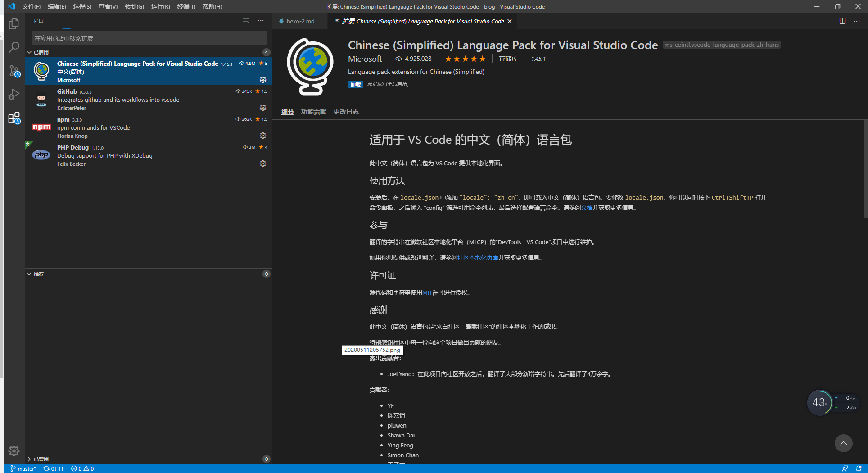Collapse the 推荐 recommended section

(149, 274)
